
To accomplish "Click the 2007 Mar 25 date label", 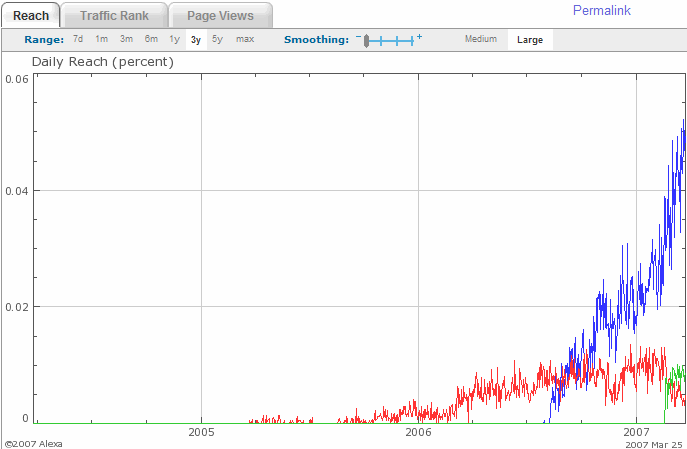I will (x=654, y=445).
